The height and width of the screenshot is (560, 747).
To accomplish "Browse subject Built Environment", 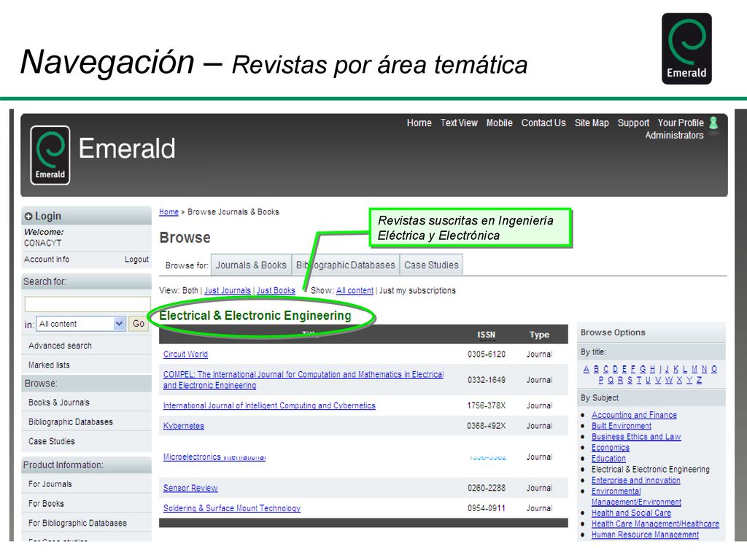I will 622,426.
